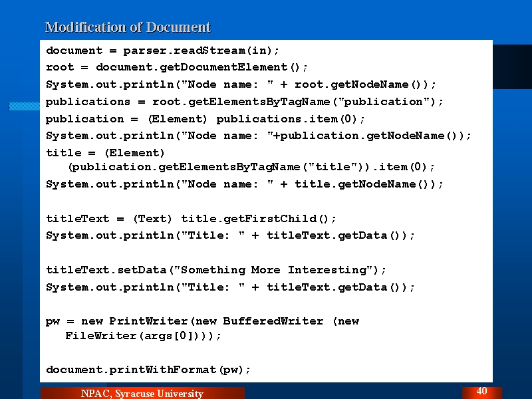The width and height of the screenshot is (532, 399).
Task: Click the 'NPAC, Syracuse University' footer banner
Action: (142, 393)
